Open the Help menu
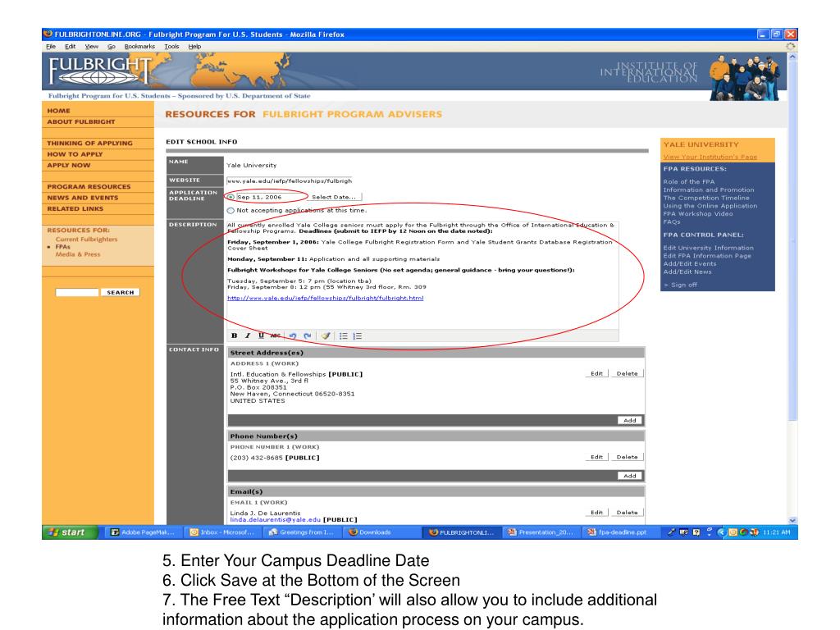The image size is (840, 630). (x=194, y=47)
